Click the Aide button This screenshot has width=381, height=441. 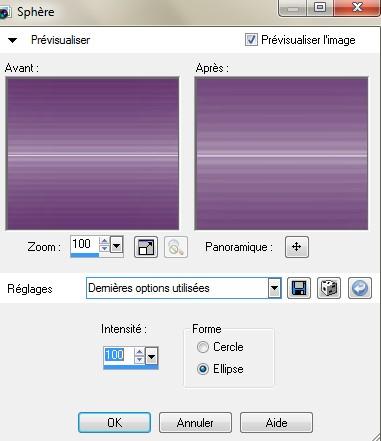coord(276,423)
